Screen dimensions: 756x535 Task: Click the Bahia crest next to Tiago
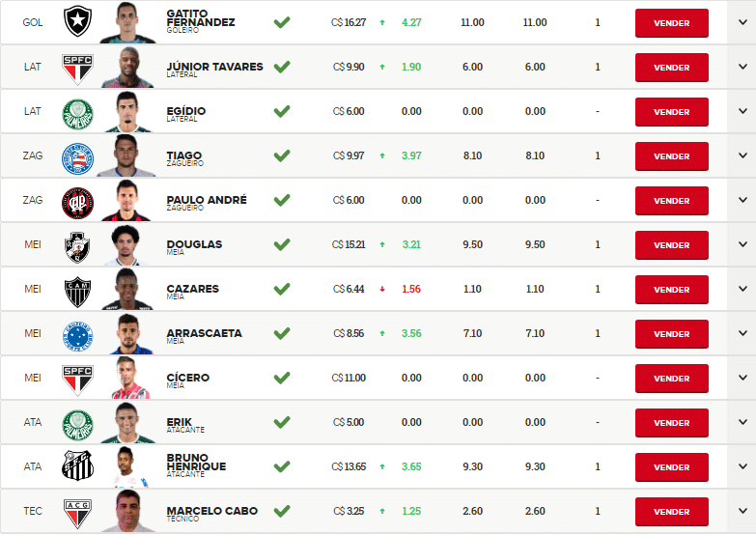click(77, 158)
